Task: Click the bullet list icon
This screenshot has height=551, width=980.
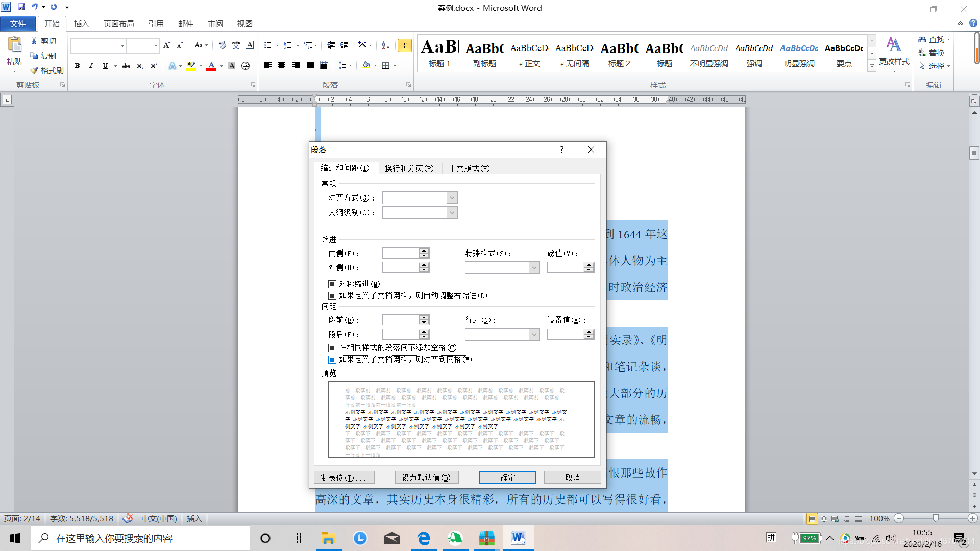Action: [268, 45]
